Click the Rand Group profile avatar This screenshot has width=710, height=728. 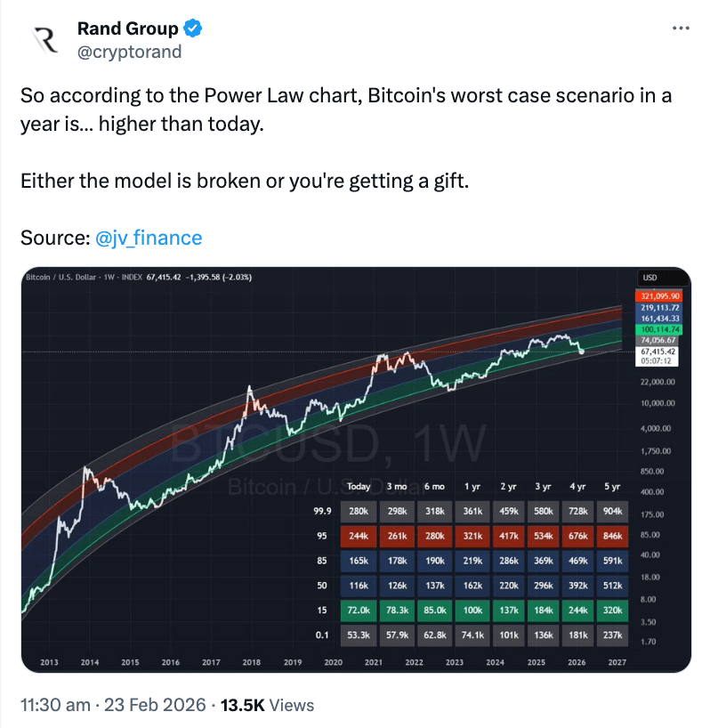pos(45,40)
